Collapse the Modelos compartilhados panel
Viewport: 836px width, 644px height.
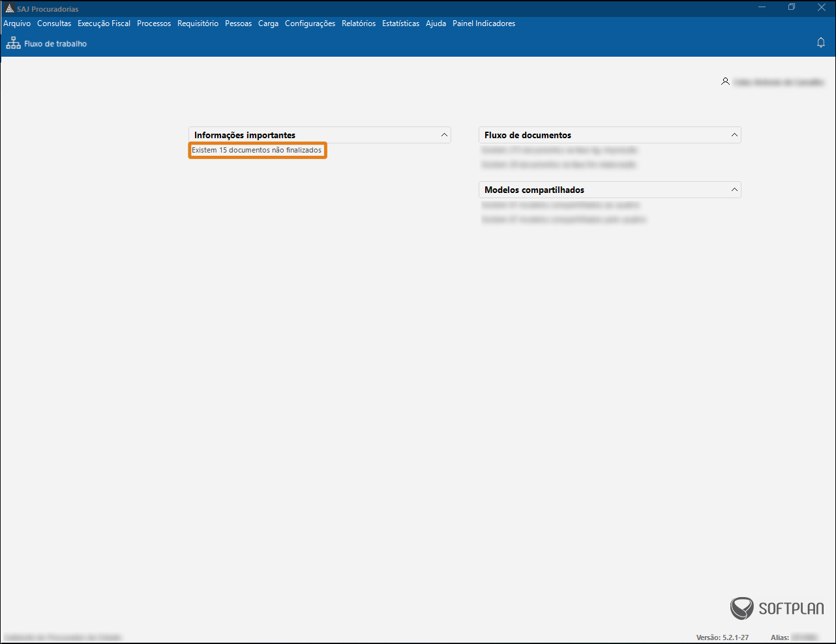click(734, 190)
